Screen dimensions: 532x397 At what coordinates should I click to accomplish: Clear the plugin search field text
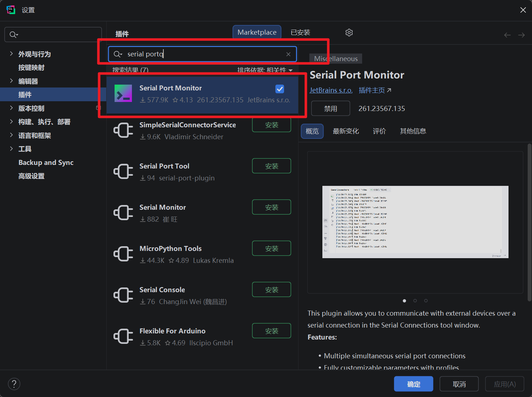click(x=288, y=54)
